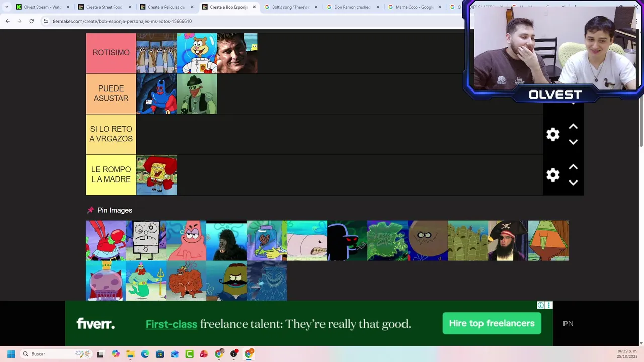Switch to Bolt's song tab
644x362 pixels.
(291, 7)
